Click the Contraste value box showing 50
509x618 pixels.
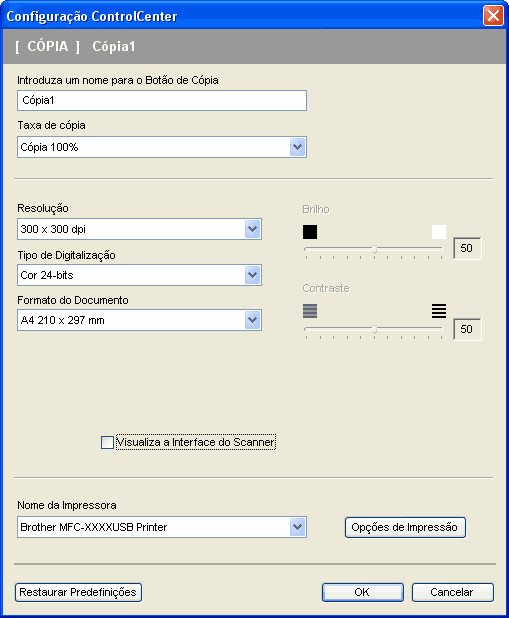coord(467,329)
